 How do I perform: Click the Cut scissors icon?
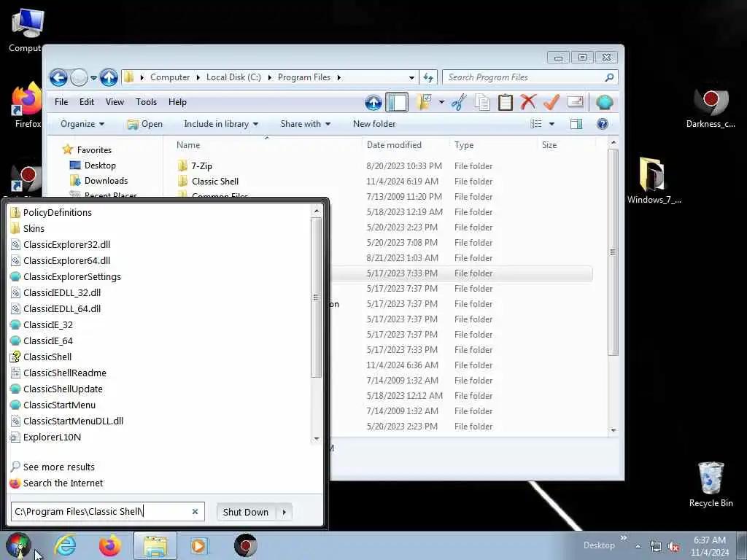pos(459,102)
